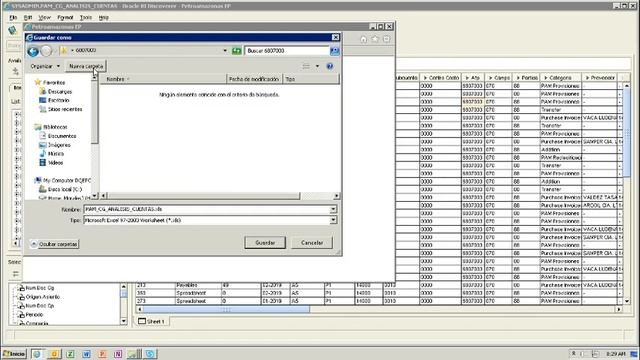Image resolution: width=640 pixels, height=360 pixels.
Task: Click the Cancelar button
Action: pos(312,242)
